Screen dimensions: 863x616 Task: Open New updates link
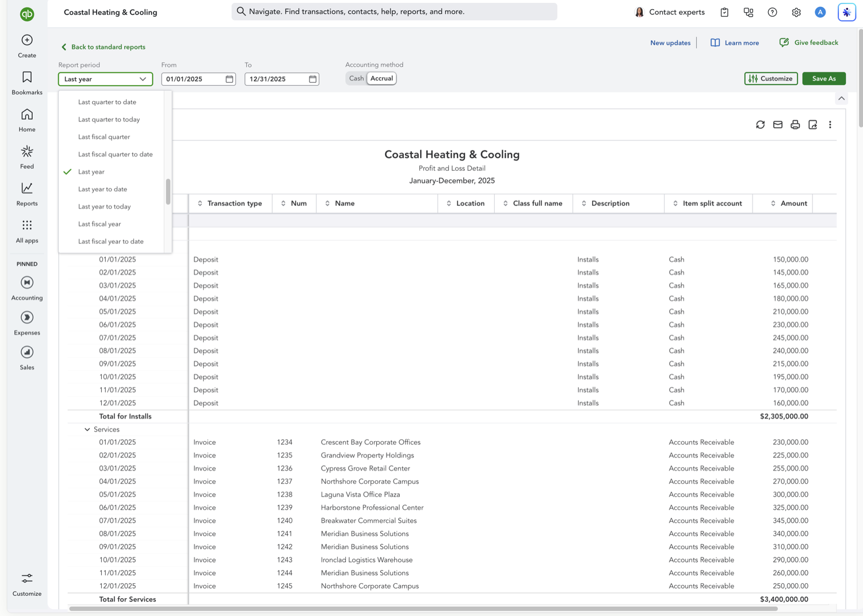670,43
